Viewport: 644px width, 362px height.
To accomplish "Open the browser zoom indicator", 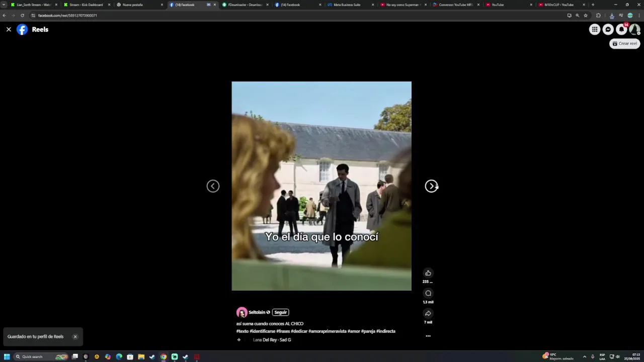I will point(578,16).
